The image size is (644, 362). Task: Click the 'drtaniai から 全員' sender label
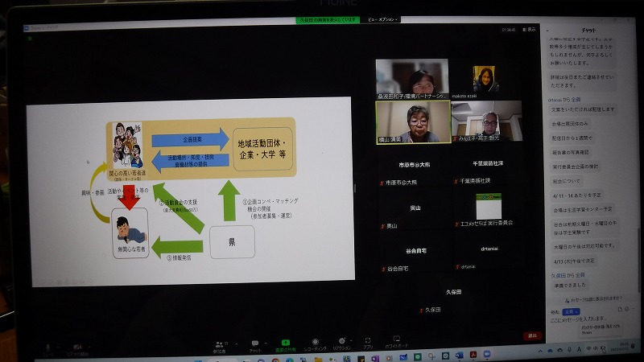(564, 100)
